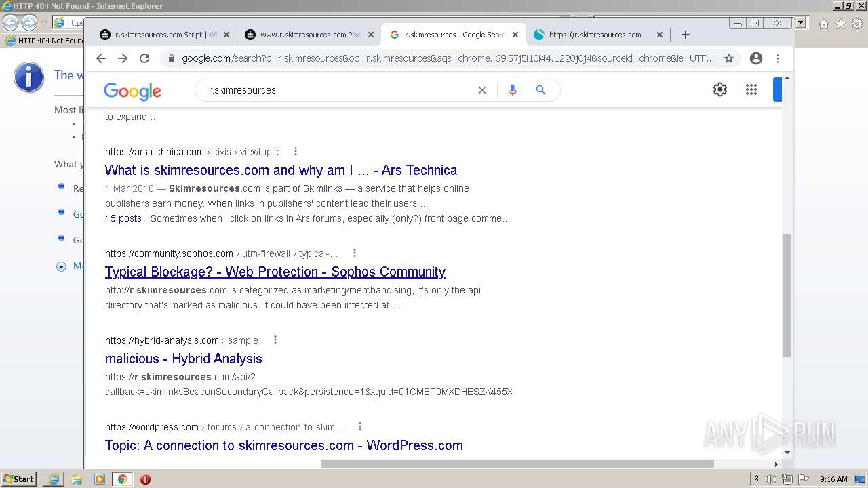868x488 pixels.
Task: Click hybrid-analysis.com breadcrumb URL
Action: pos(162,340)
